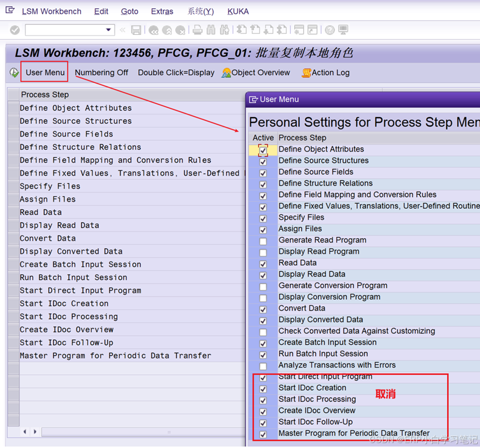Image resolution: width=480 pixels, height=448 pixels.
Task: Open the 系统(Y) menu
Action: pos(200,11)
